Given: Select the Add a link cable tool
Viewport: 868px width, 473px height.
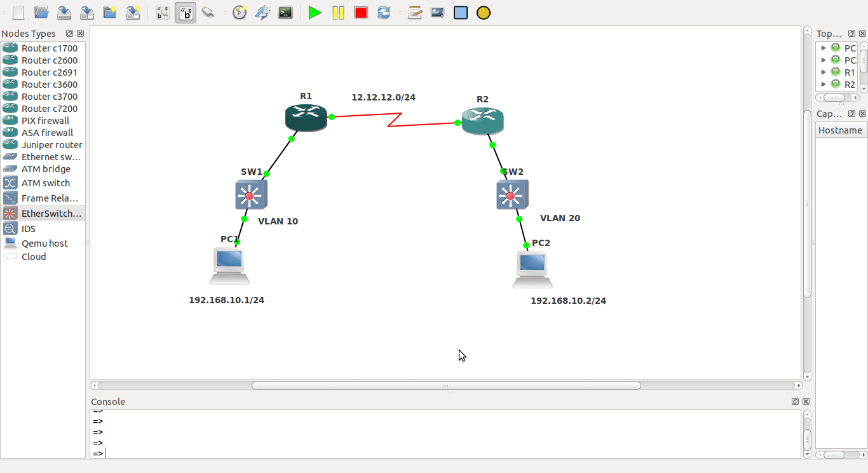Looking at the screenshot, I should pyautogui.click(x=208, y=12).
